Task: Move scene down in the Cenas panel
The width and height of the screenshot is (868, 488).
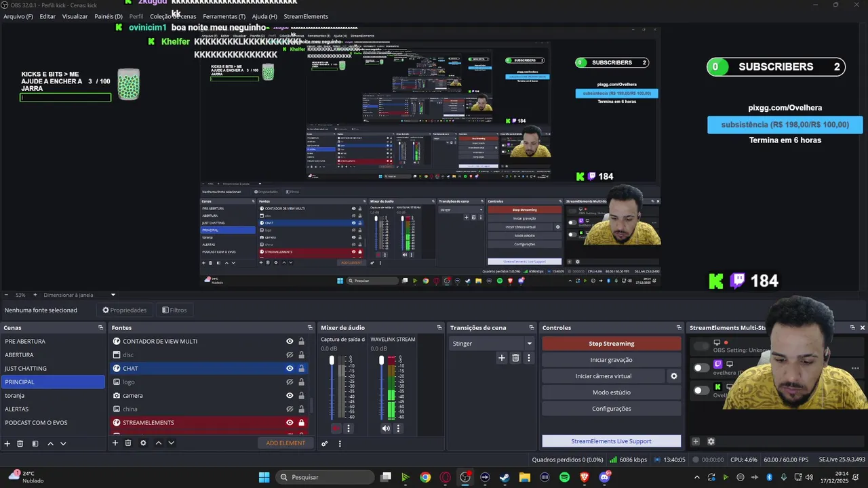Action: click(x=63, y=443)
